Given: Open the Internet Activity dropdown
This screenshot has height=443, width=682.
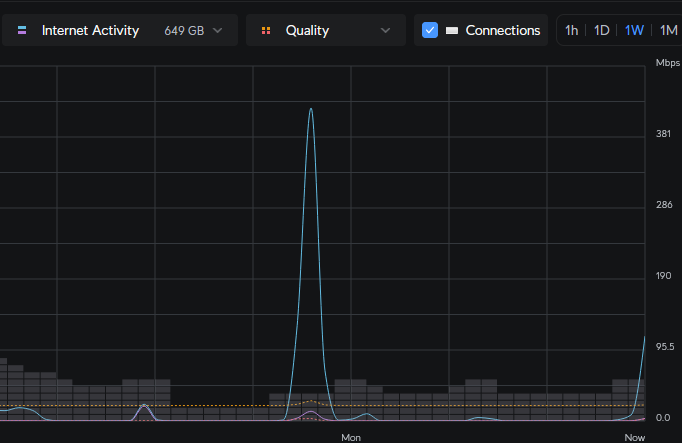Looking at the screenshot, I should pos(120,30).
